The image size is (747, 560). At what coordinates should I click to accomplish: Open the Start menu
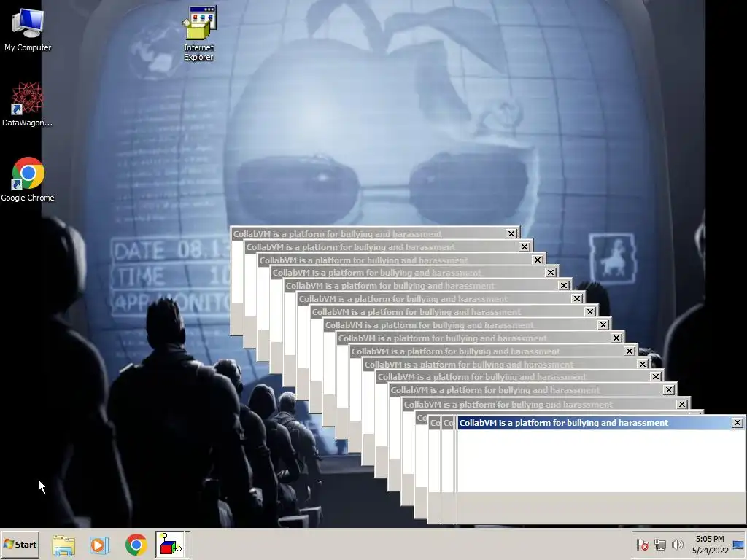pos(20,544)
